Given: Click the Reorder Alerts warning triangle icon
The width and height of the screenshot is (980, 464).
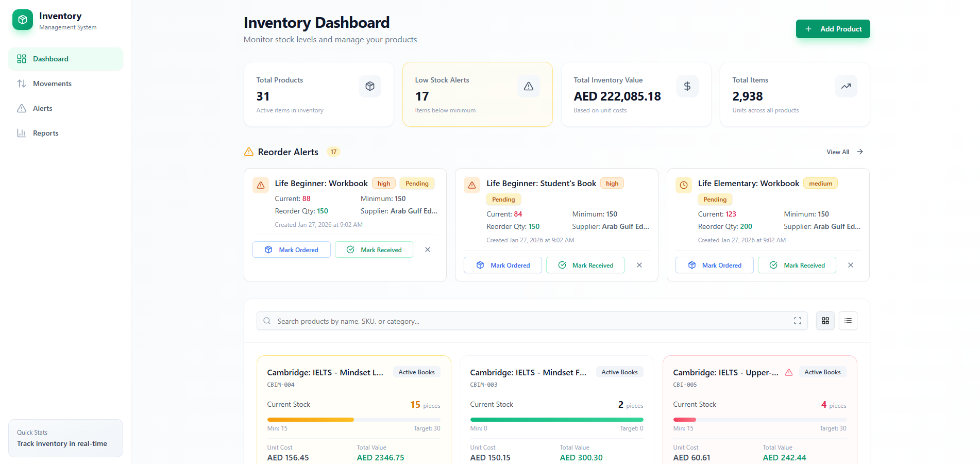Looking at the screenshot, I should 249,152.
